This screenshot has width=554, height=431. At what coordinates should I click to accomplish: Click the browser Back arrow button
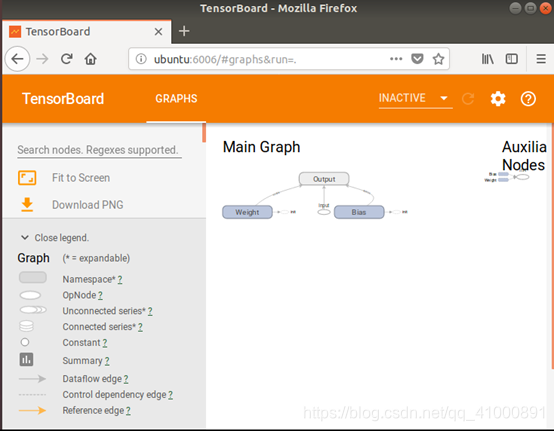tap(17, 59)
